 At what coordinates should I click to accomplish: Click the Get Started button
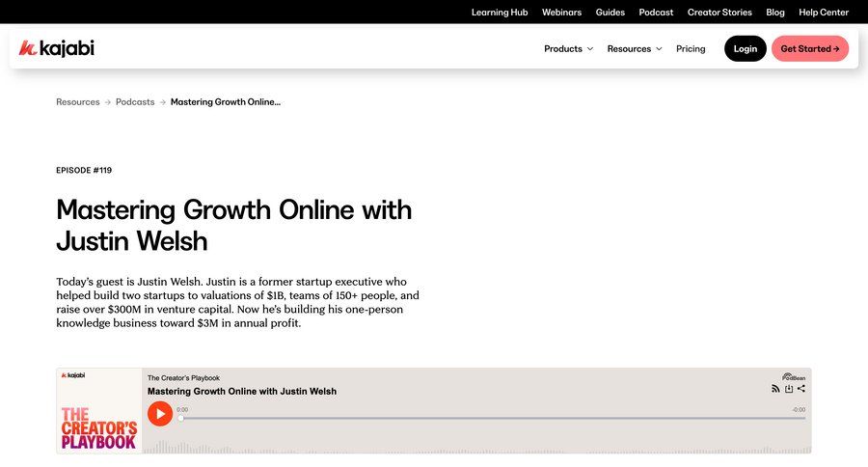[810, 49]
